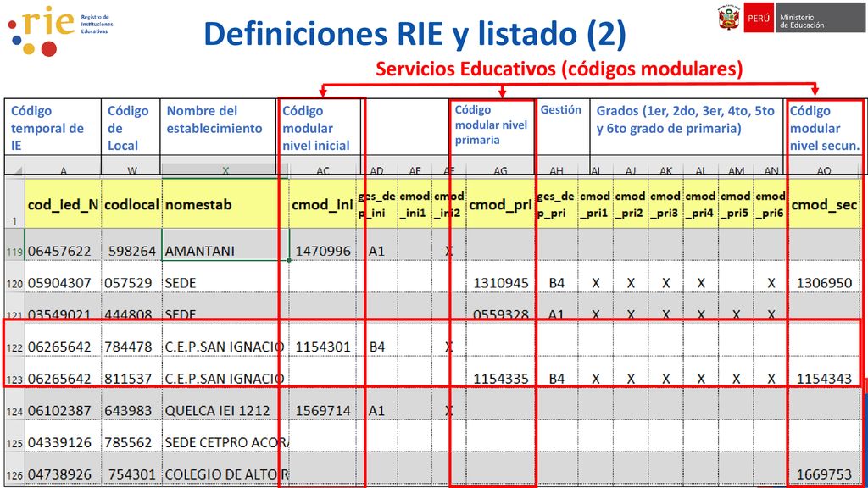Select the cell with value 1154301

tap(323, 341)
